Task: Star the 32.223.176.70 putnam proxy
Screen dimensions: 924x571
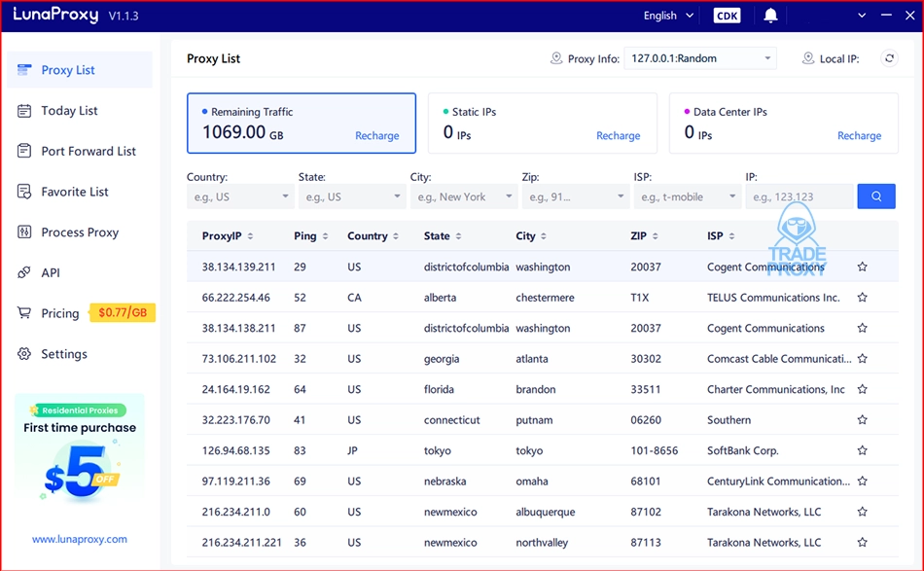Action: [862, 420]
